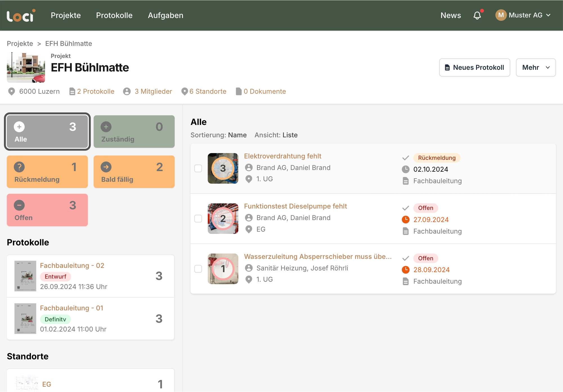563x392 pixels.
Task: Check the Funktionstest Dieselpumpe fehlt checkbox
Action: pos(198,219)
